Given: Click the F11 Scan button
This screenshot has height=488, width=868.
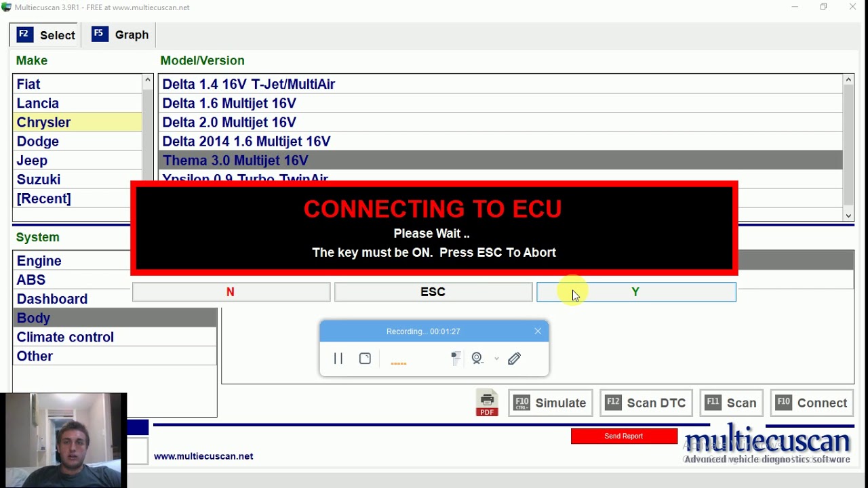Looking at the screenshot, I should [x=732, y=403].
